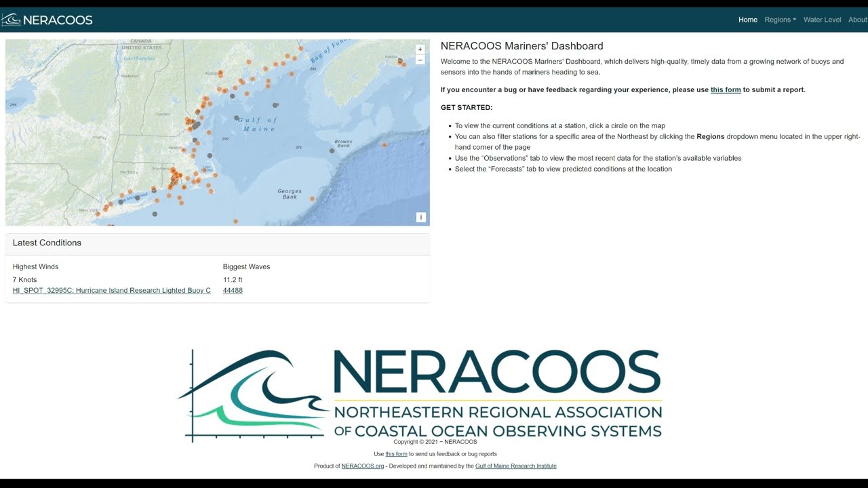Select orange station marker east of Browns Bank
Image resolution: width=868 pixels, height=488 pixels.
(384, 145)
